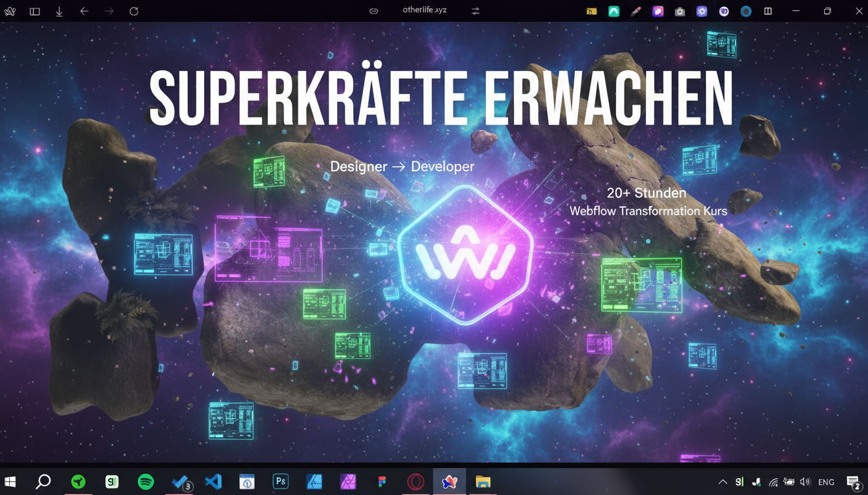This screenshot has width=868, height=495.
Task: Open site settings sliders icon
Action: click(475, 11)
